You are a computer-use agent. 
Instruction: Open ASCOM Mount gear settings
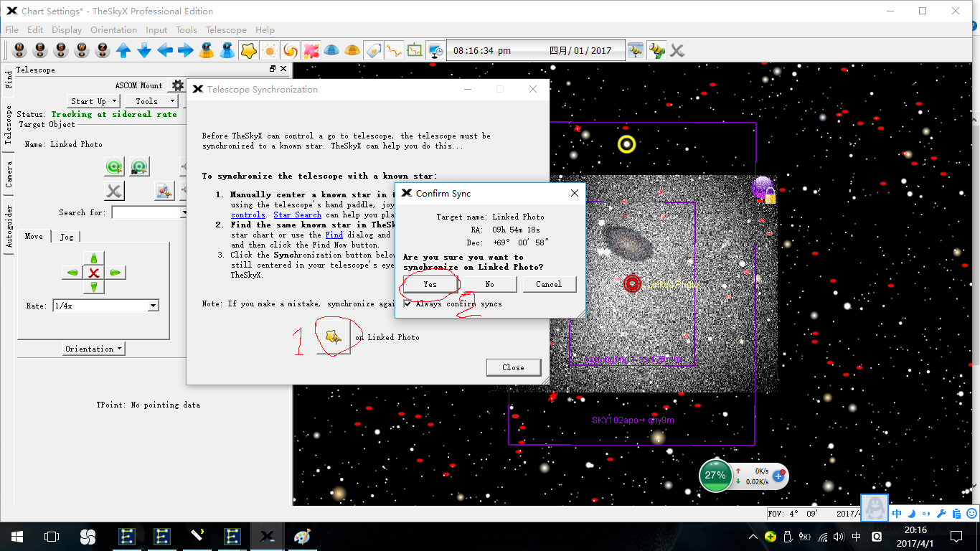click(x=177, y=85)
